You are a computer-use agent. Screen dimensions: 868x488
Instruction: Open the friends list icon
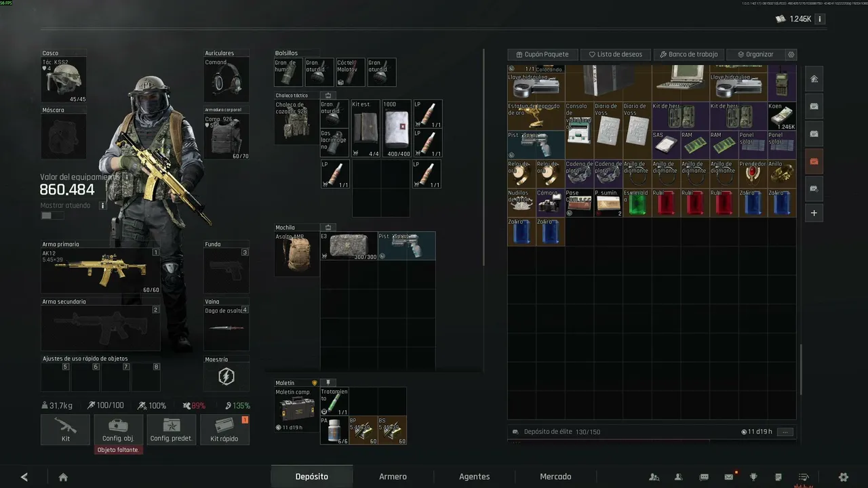click(x=679, y=477)
